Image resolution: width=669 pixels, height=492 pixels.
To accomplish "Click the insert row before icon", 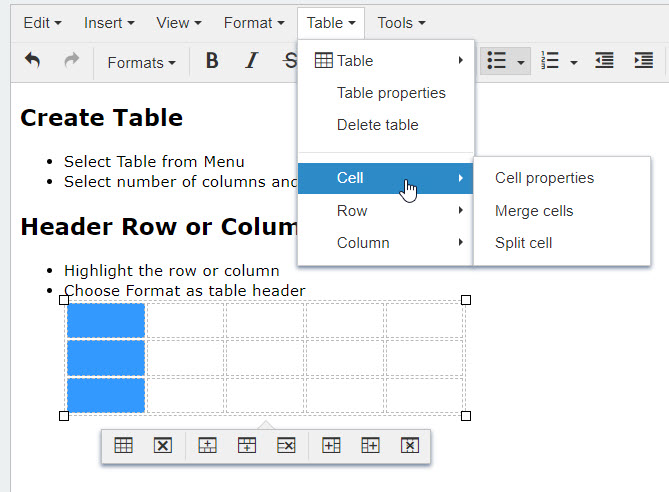I will pyautogui.click(x=208, y=446).
